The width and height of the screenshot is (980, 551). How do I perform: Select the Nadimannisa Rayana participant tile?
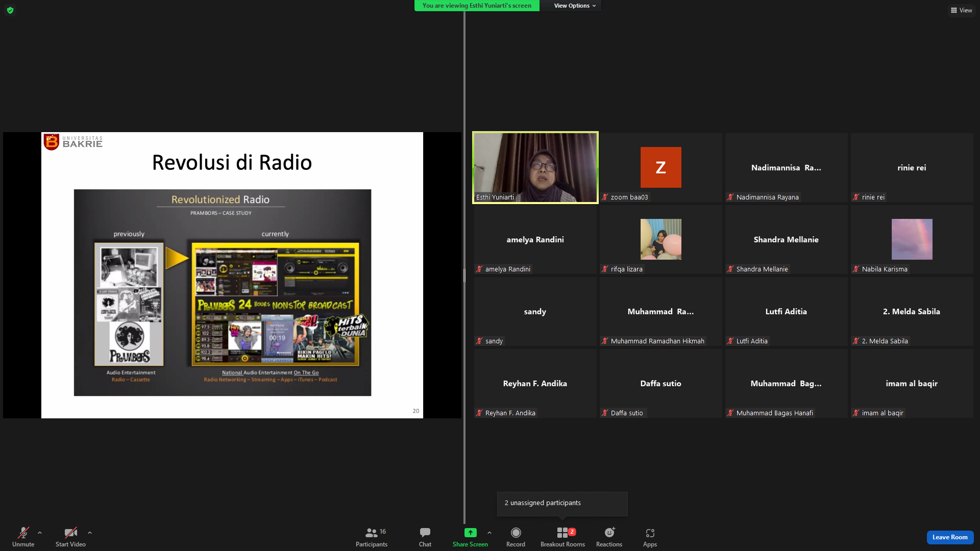786,168
